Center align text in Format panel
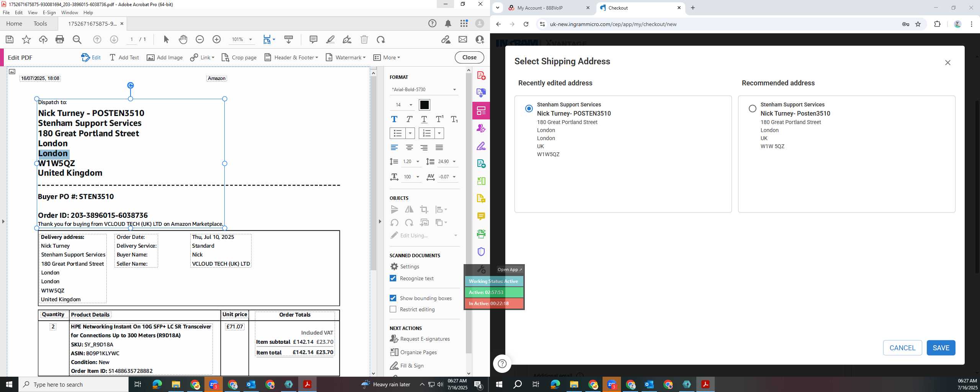 [409, 147]
